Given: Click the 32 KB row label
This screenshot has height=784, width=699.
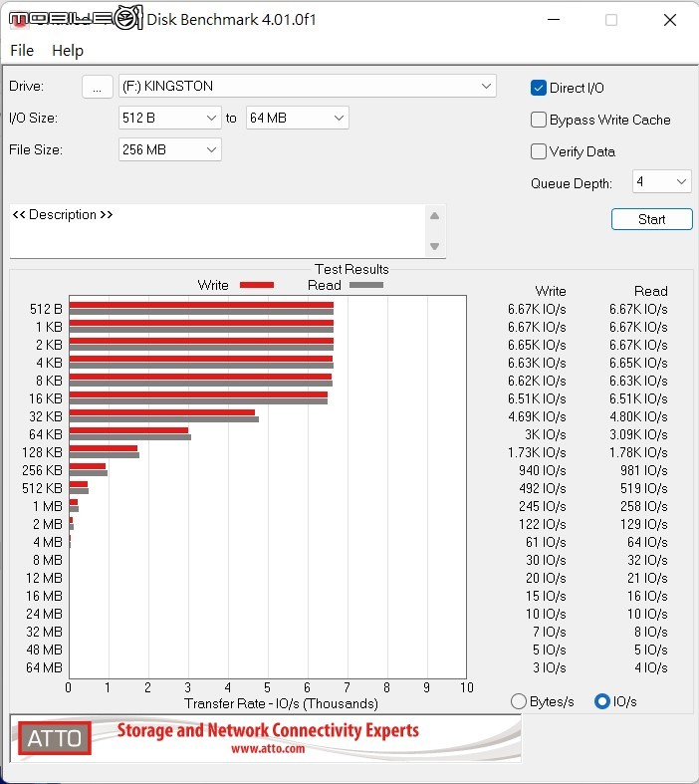Looking at the screenshot, I should 46,416.
